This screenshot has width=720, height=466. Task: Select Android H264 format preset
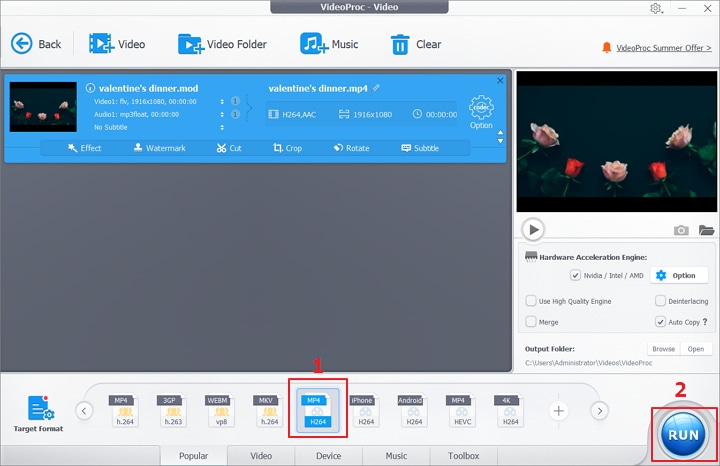(x=414, y=410)
